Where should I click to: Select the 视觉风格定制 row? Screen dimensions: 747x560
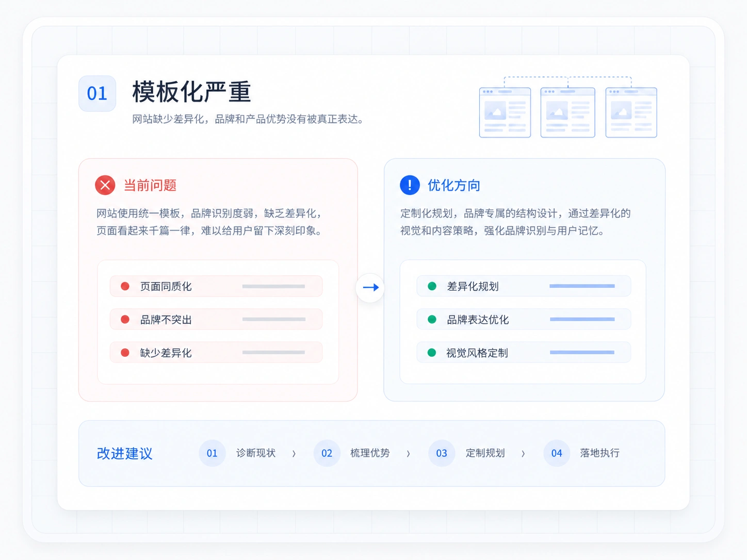coord(524,353)
